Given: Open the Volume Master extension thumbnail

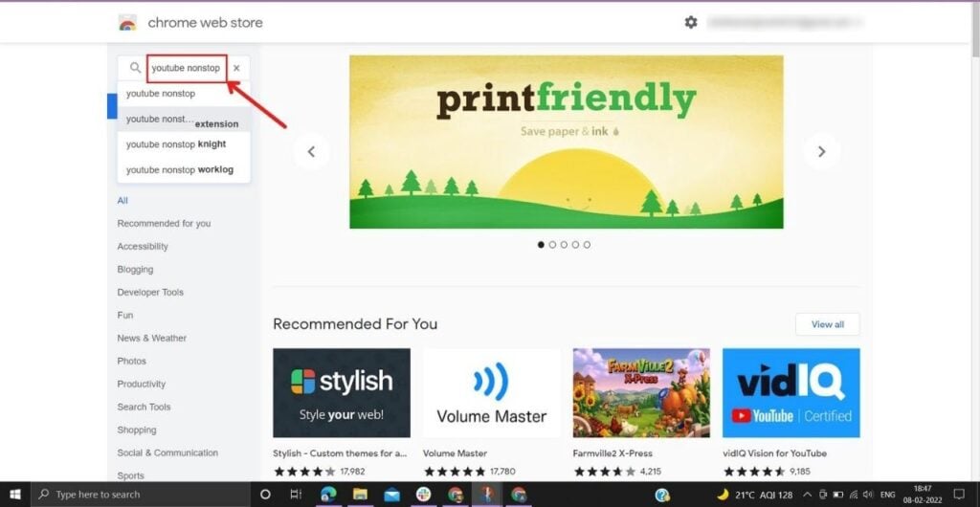Looking at the screenshot, I should (x=491, y=393).
